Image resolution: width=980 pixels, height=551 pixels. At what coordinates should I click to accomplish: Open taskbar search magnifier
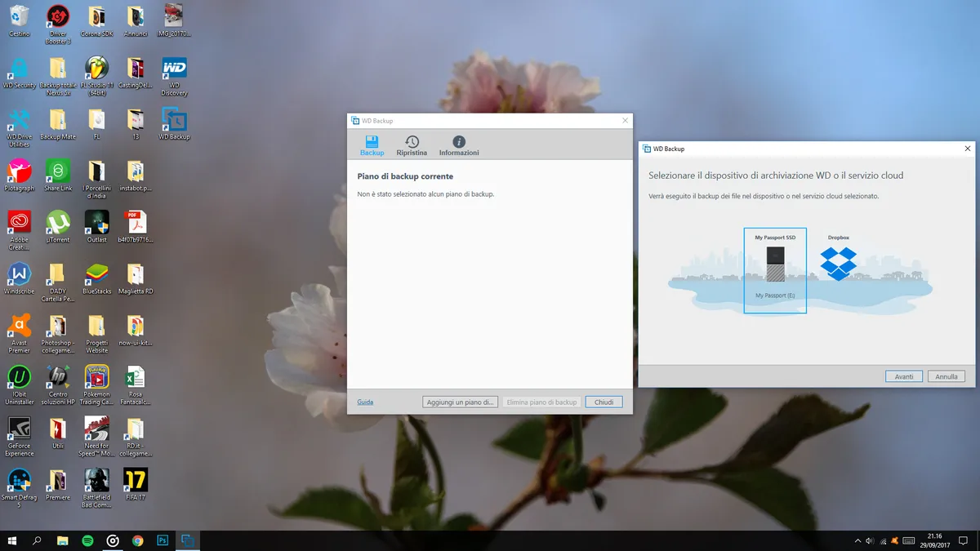pyautogui.click(x=38, y=540)
